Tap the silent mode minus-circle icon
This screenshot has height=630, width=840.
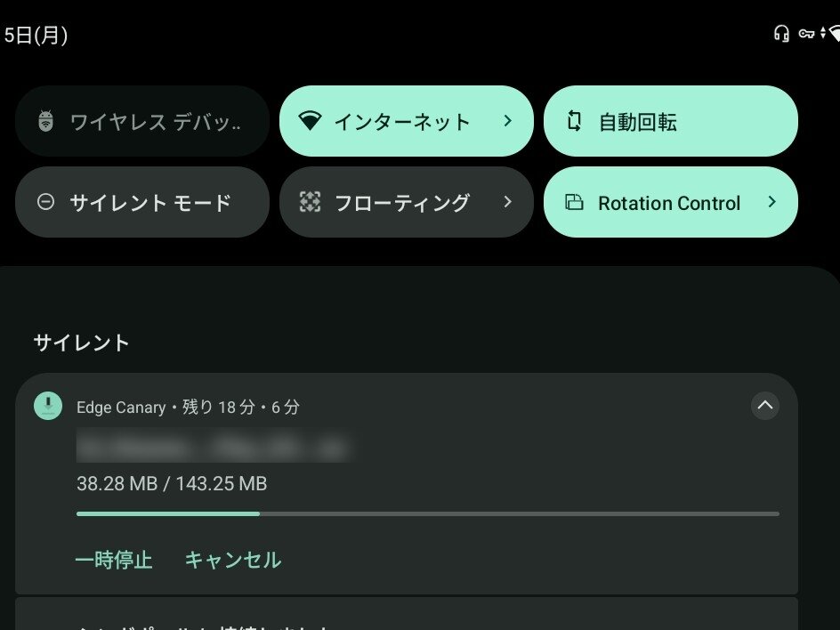click(46, 202)
